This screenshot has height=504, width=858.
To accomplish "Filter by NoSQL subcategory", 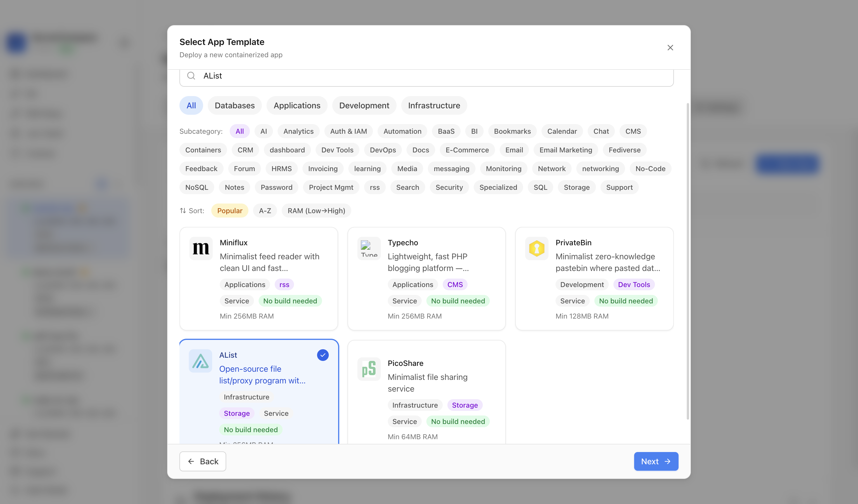I will (x=196, y=187).
